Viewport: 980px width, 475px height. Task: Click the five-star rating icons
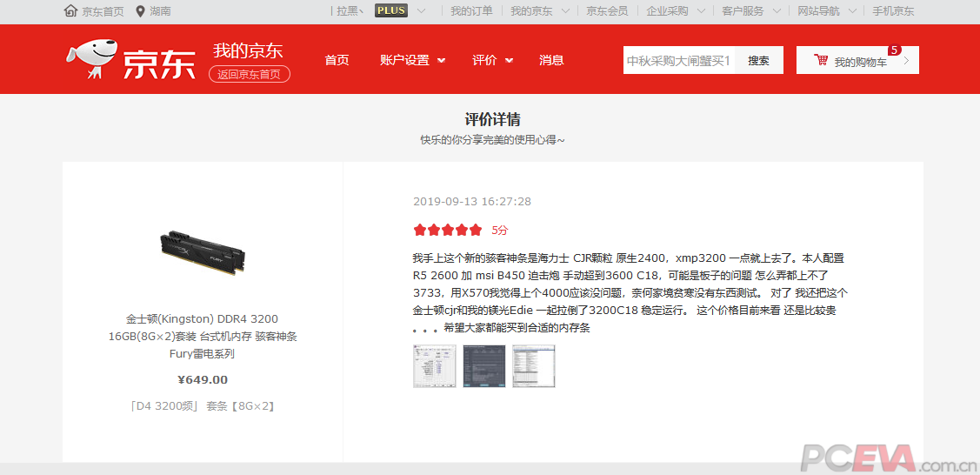[448, 230]
